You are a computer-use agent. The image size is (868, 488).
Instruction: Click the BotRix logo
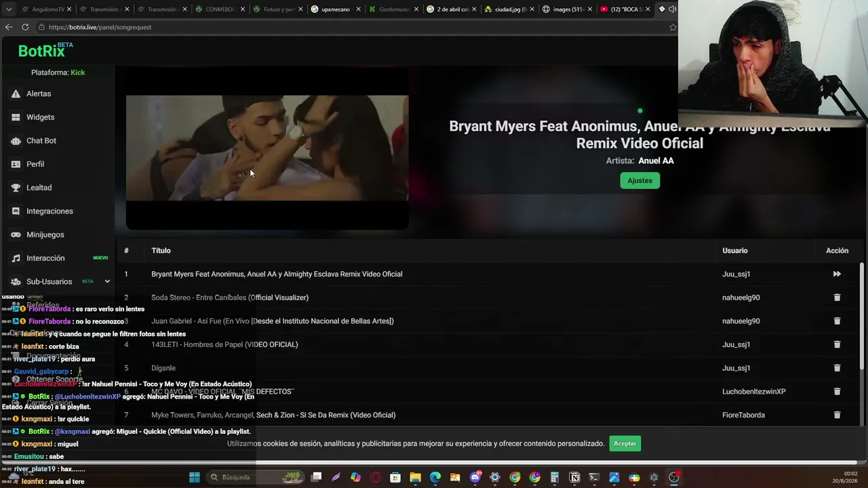pyautogui.click(x=45, y=50)
